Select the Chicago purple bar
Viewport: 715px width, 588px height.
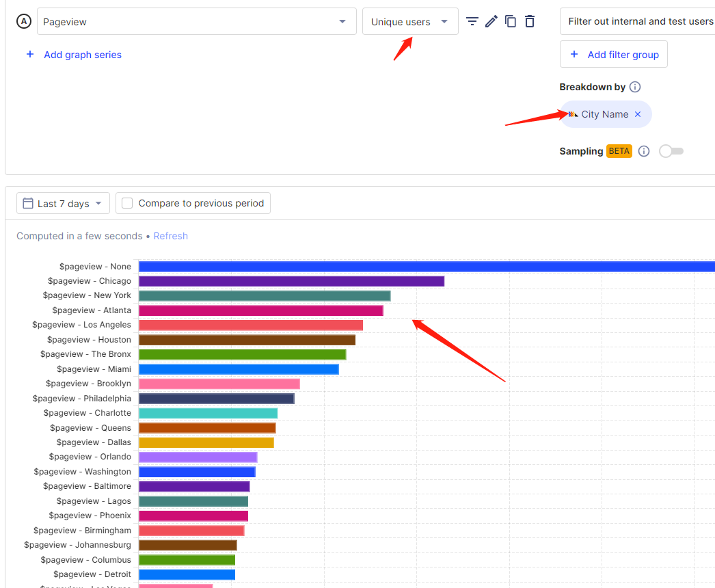pyautogui.click(x=291, y=281)
